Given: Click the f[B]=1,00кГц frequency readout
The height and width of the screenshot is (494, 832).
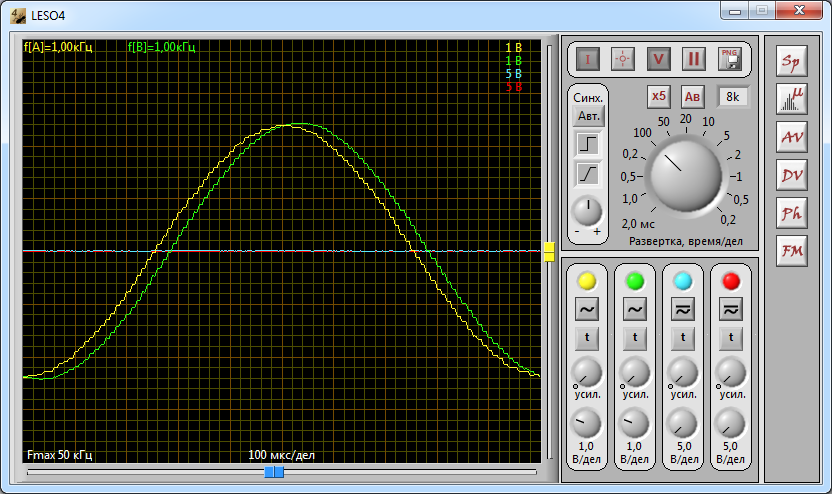Looking at the screenshot, I should [x=161, y=47].
